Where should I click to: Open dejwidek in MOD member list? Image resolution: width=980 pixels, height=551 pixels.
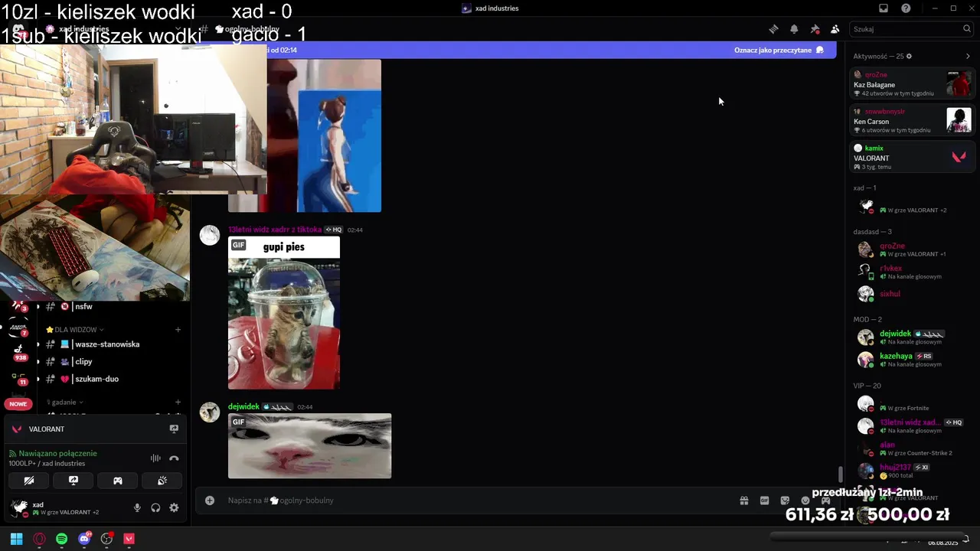point(913,337)
